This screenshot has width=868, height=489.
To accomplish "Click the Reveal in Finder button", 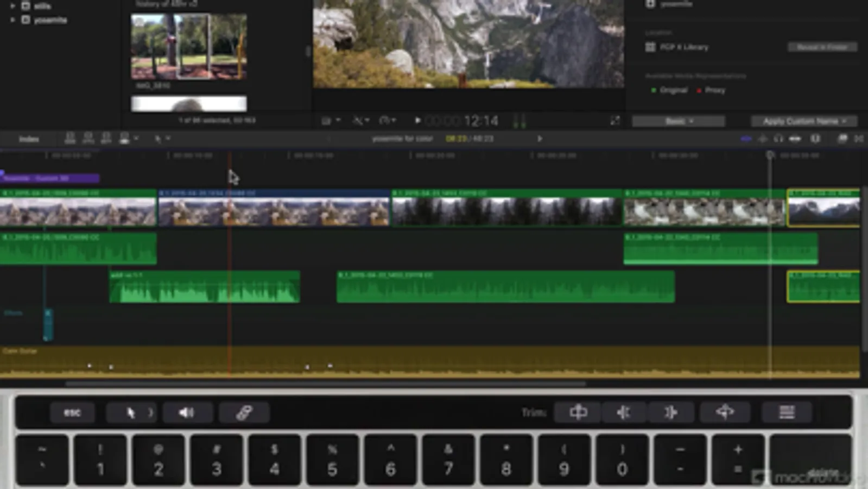I will click(x=822, y=47).
